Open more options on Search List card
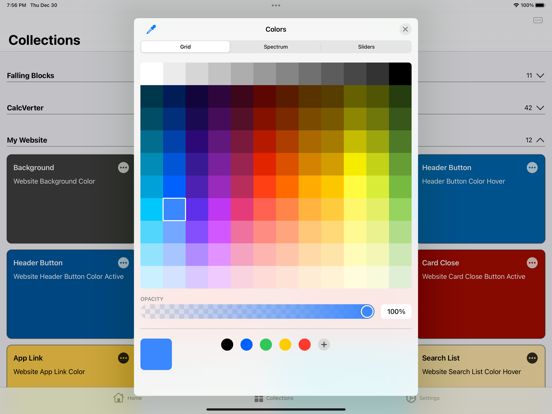Image resolution: width=552 pixels, height=414 pixels. point(532,358)
